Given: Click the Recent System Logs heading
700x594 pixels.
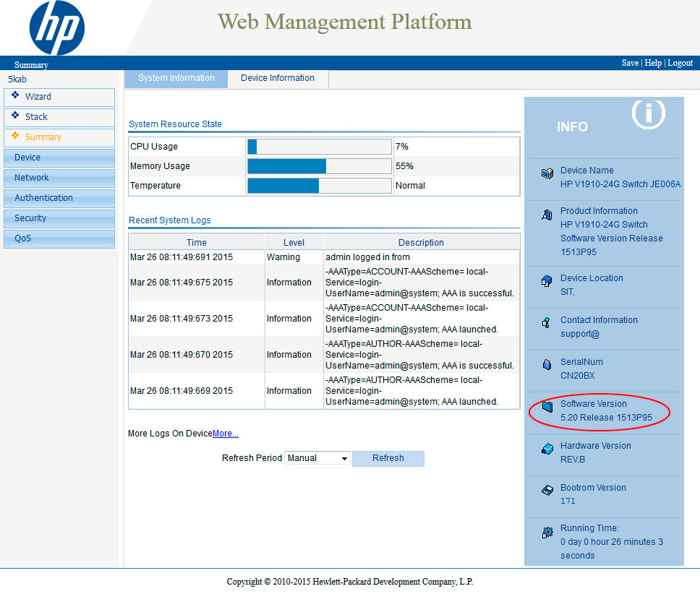Looking at the screenshot, I should click(170, 220).
